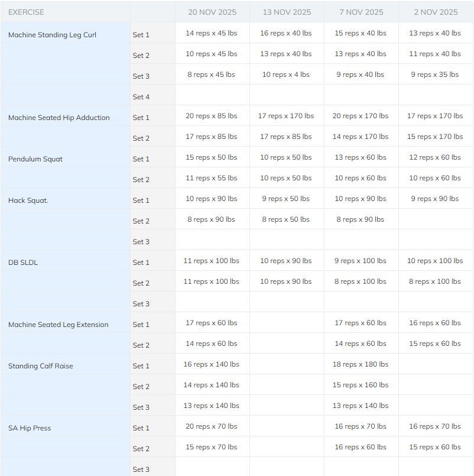Click the 9 reps x 35 lbs cell
Viewport: 474px width, 476px height.
pos(435,75)
